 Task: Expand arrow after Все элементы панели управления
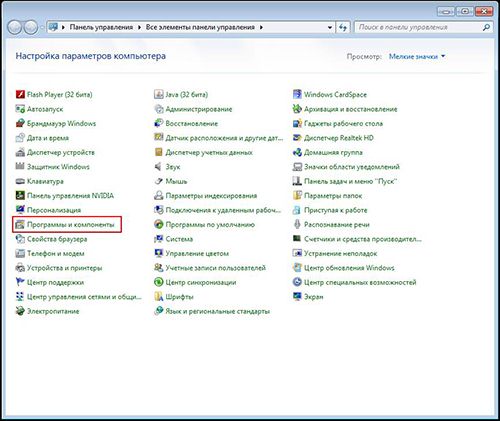(x=261, y=27)
